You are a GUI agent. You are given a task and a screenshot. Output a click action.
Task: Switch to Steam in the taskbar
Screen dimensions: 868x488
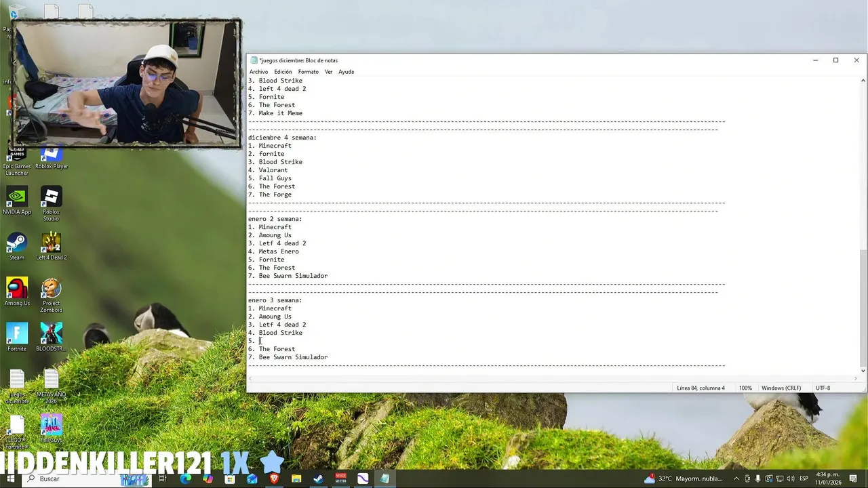[318, 479]
